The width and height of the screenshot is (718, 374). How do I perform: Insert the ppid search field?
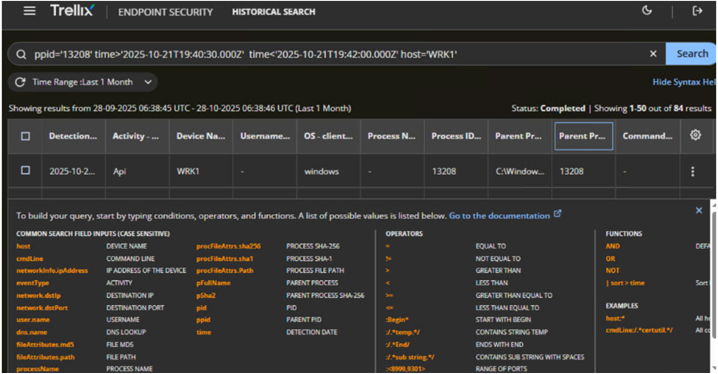pyautogui.click(x=203, y=320)
